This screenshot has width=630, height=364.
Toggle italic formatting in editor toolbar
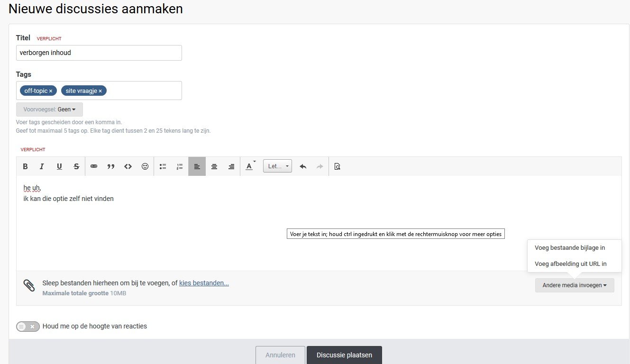[x=42, y=166]
